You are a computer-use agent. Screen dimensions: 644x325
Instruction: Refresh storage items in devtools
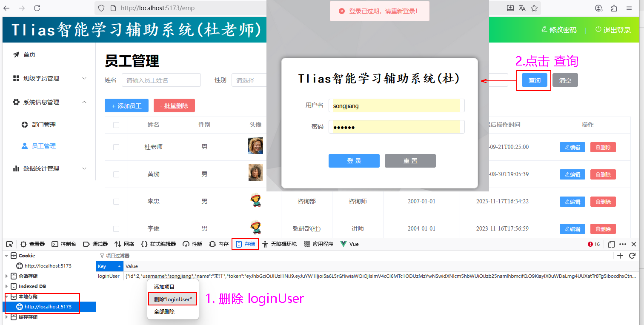[632, 256]
